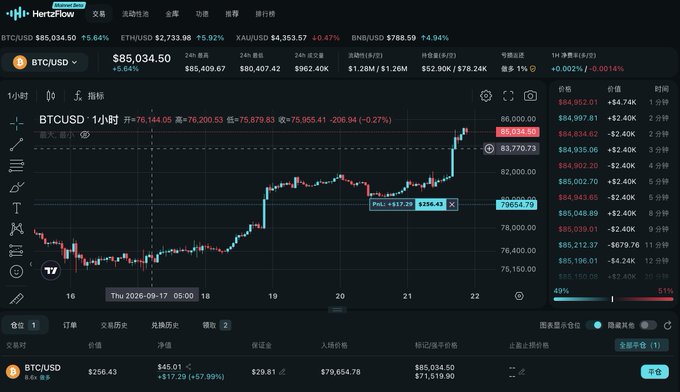
Task: Refresh the positions list
Action: pos(668,325)
